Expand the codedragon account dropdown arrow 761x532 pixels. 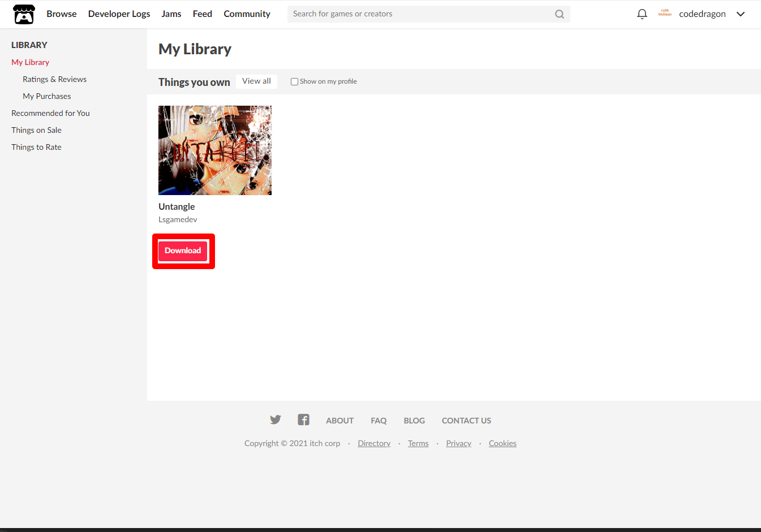741,14
